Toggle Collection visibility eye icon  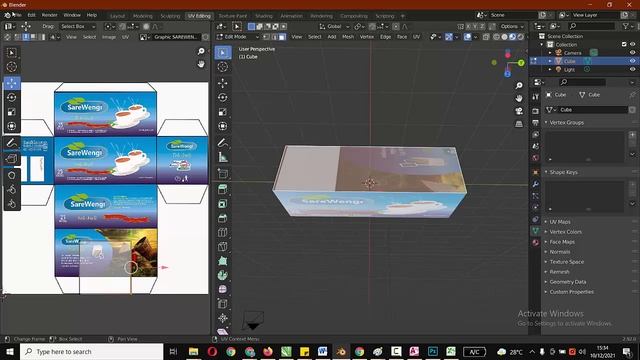pyautogui.click(x=632, y=44)
